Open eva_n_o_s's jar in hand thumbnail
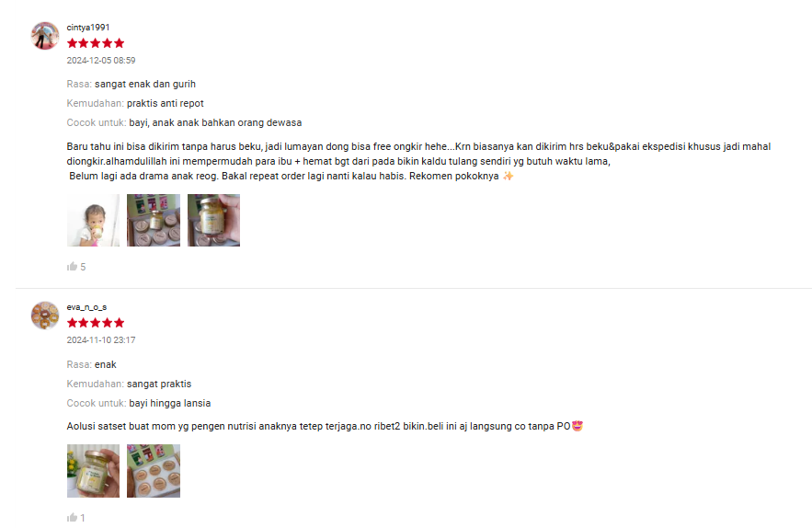This screenshot has width=812, height=528. tap(93, 470)
